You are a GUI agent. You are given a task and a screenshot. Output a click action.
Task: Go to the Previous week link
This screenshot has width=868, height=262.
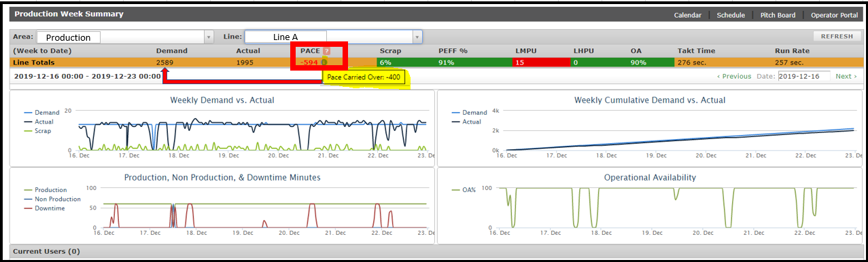tap(734, 76)
